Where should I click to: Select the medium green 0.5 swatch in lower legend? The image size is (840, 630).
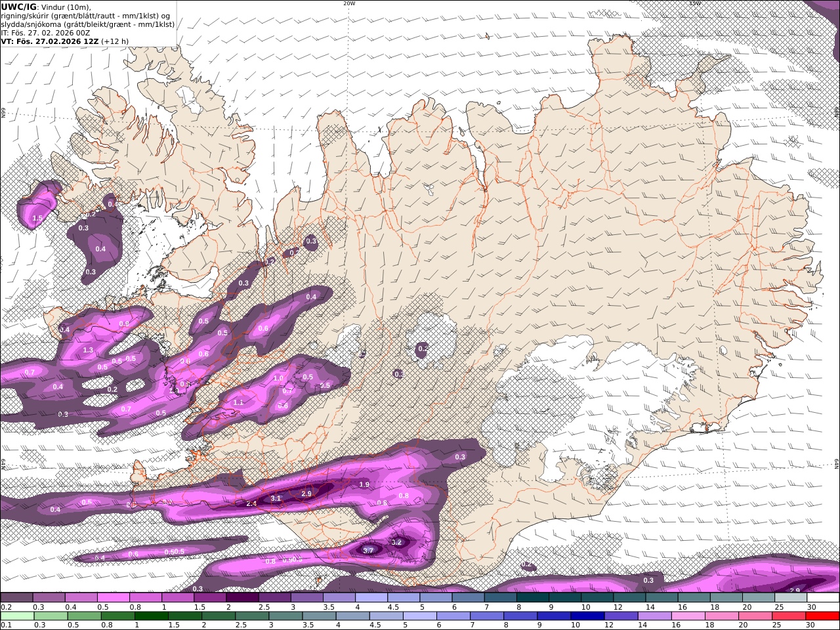tap(84, 616)
